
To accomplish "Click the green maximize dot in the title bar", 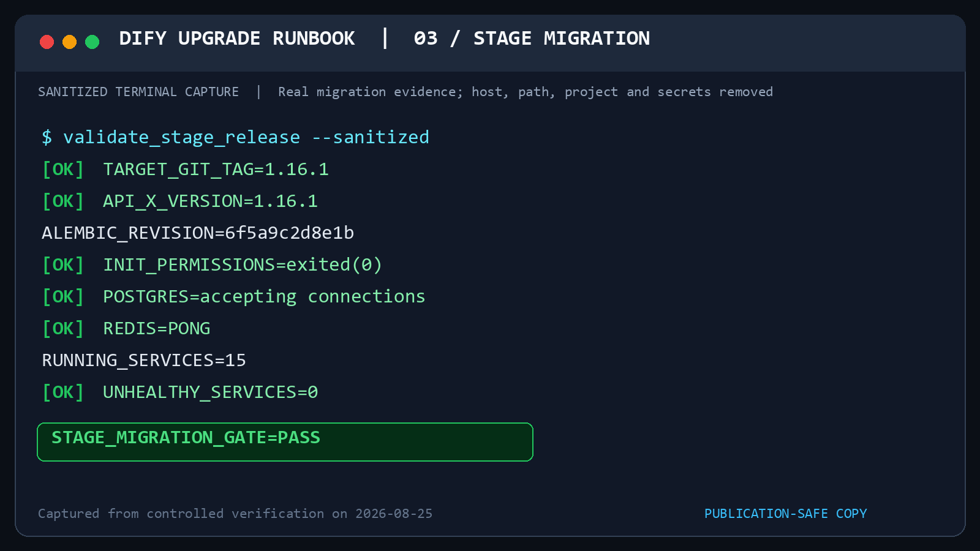I will (x=92, y=42).
